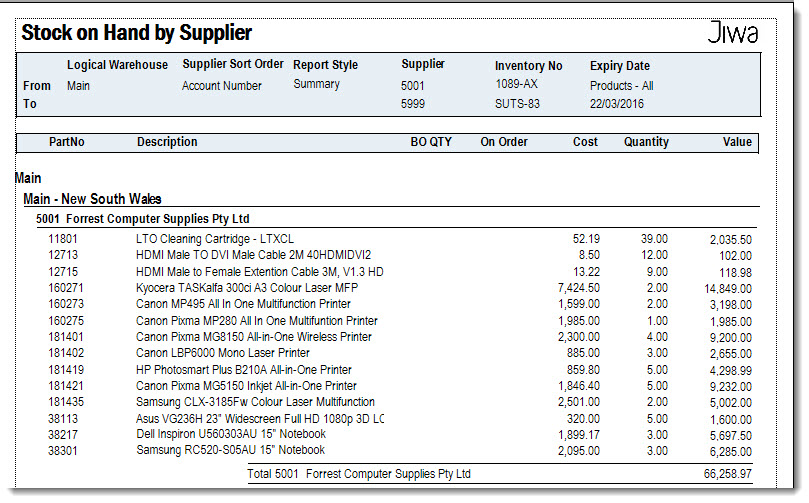Click Canon LBP6000 Mono Laser Printer

point(223,353)
